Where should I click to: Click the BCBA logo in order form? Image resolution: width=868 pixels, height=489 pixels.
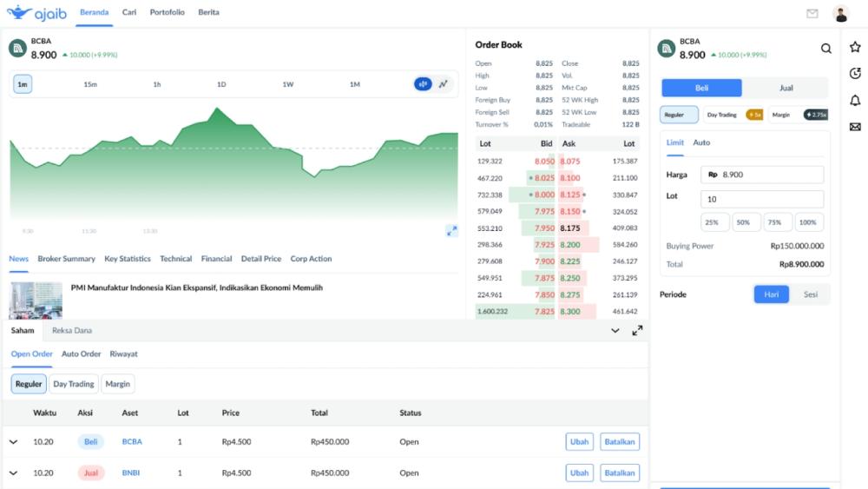(667, 49)
